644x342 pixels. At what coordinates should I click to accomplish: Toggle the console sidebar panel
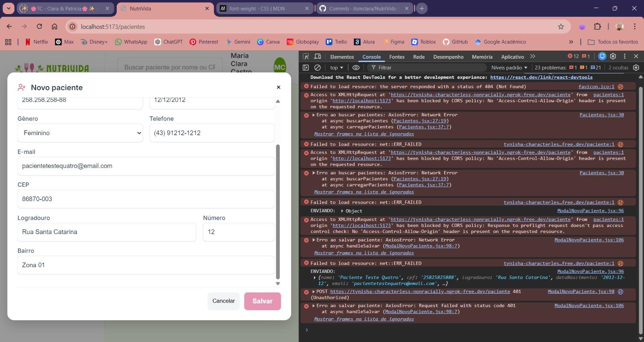306,68
